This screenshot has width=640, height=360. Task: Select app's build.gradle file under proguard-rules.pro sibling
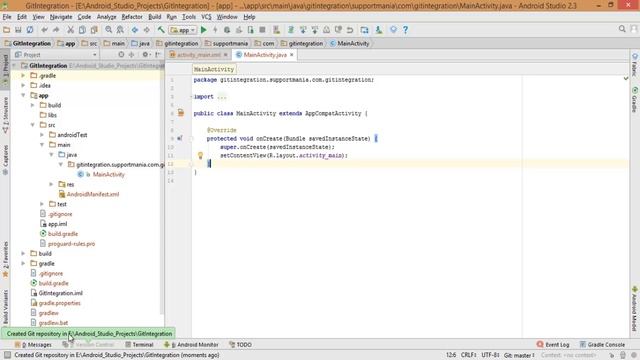62,234
